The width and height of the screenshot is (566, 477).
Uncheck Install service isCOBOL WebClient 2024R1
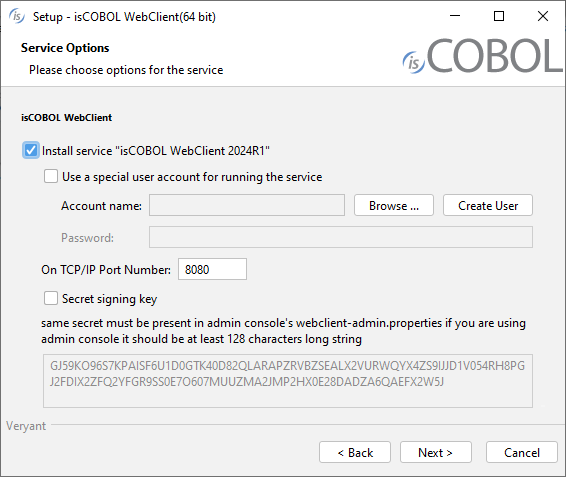coord(31,151)
